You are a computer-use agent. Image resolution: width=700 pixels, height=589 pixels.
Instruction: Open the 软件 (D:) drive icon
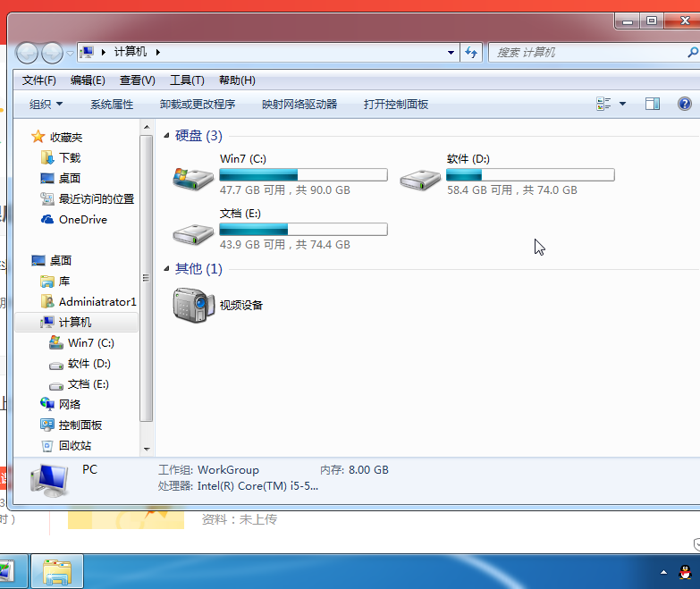tap(419, 177)
